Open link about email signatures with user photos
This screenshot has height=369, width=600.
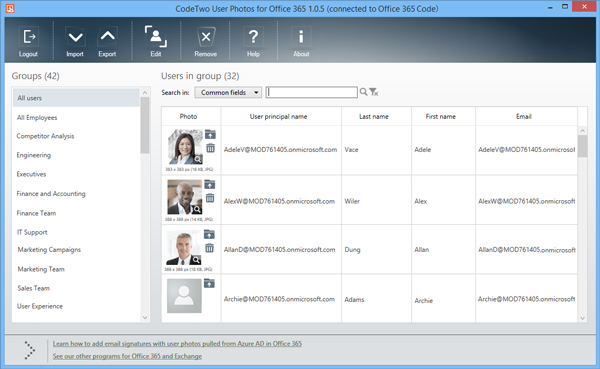pos(177,344)
